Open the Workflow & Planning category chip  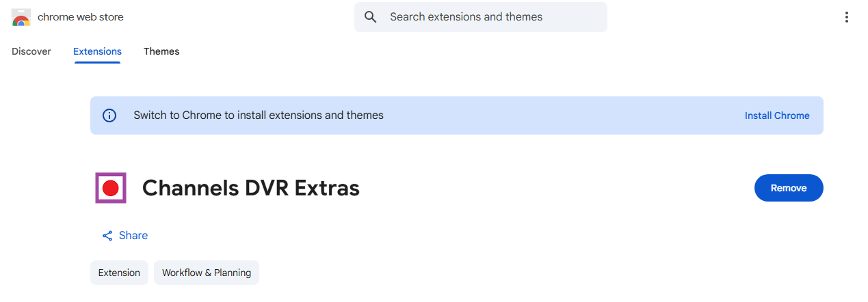207,273
